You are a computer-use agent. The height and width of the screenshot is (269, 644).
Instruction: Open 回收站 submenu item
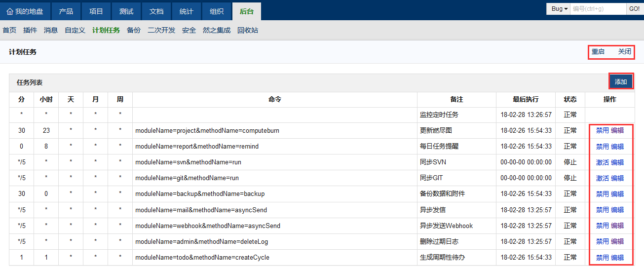[248, 30]
